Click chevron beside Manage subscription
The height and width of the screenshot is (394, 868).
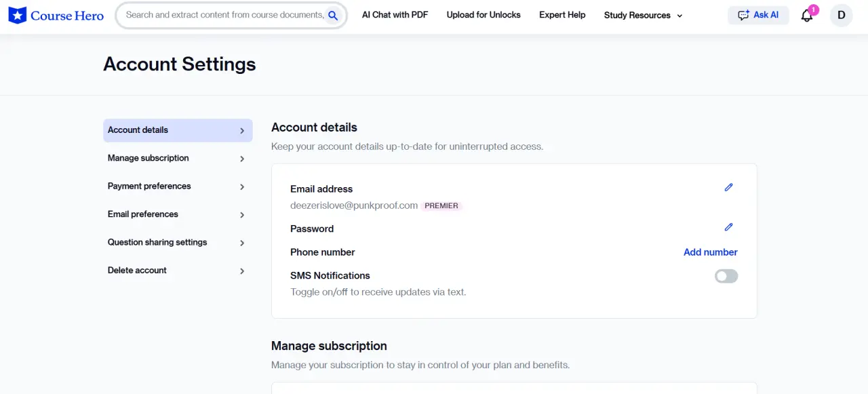pos(242,159)
